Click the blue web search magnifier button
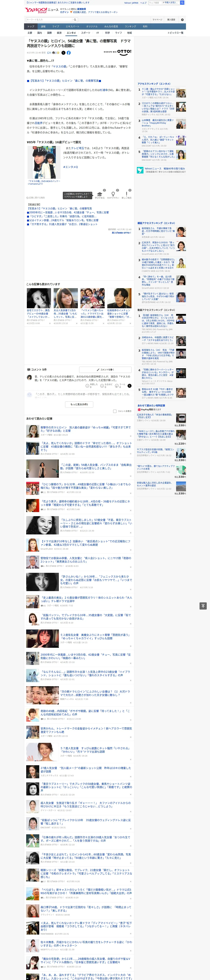Image resolution: width=210 pixels, height=980 pixels. (x=182, y=3)
